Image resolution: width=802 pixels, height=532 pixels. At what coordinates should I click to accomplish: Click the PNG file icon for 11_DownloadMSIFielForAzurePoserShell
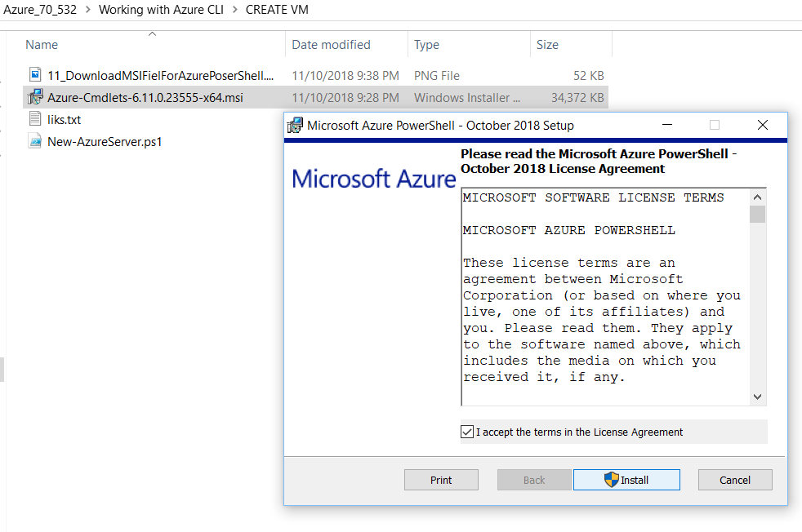point(33,75)
